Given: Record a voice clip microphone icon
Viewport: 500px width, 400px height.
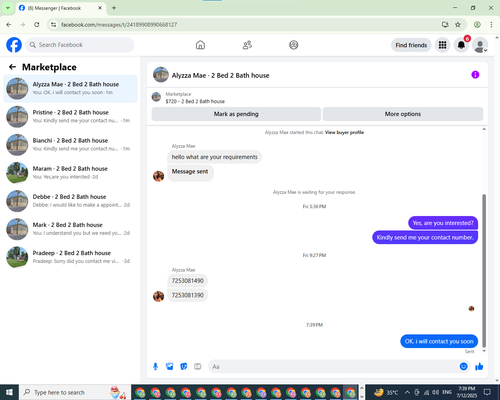Looking at the screenshot, I should click(x=155, y=367).
